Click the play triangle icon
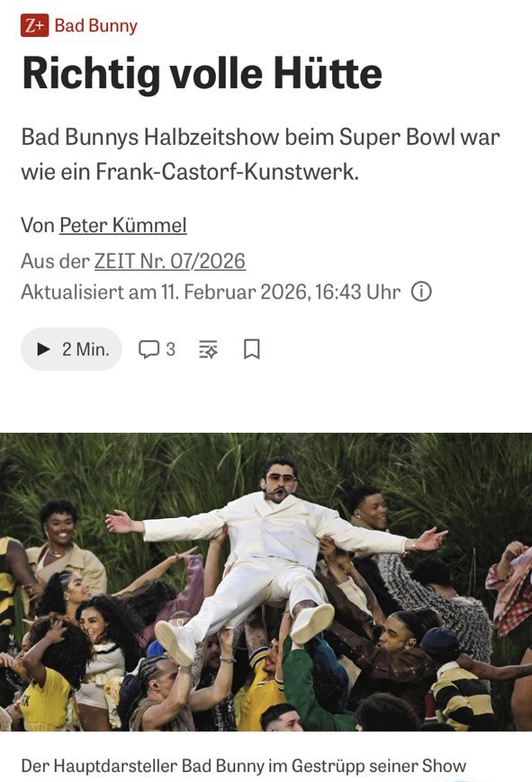The width and height of the screenshot is (532, 782). pos(44,349)
